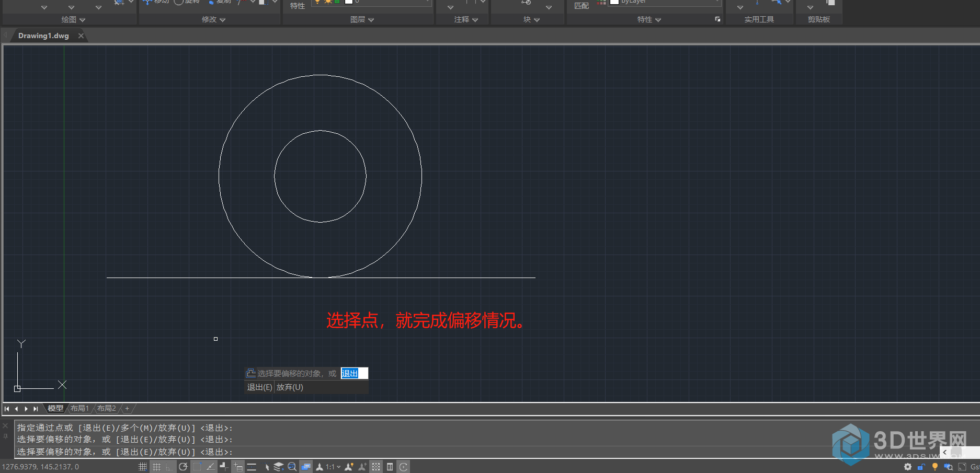The height and width of the screenshot is (473, 980).
Task: Click annotation visibility icon after 1:1 scale
Action: tap(349, 467)
